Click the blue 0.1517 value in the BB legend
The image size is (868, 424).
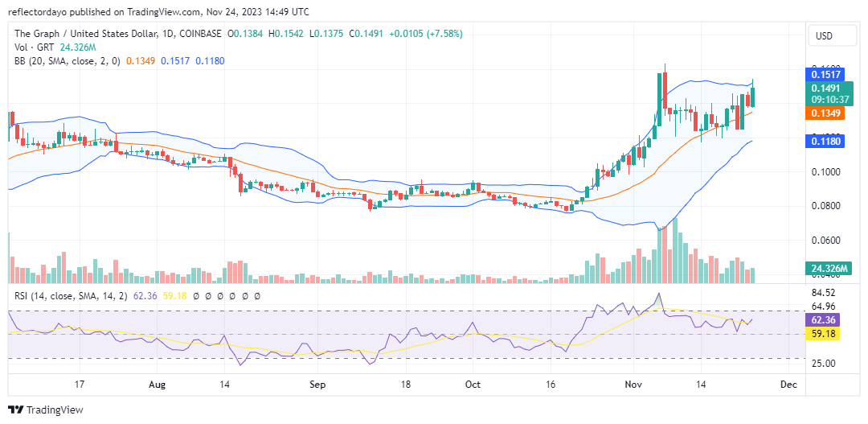coord(175,61)
